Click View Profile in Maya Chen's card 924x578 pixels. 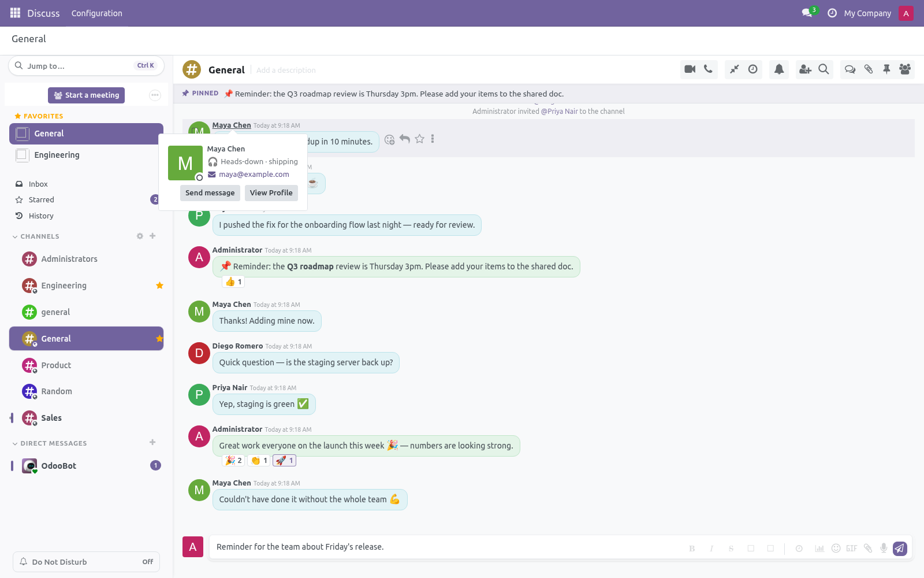point(271,193)
